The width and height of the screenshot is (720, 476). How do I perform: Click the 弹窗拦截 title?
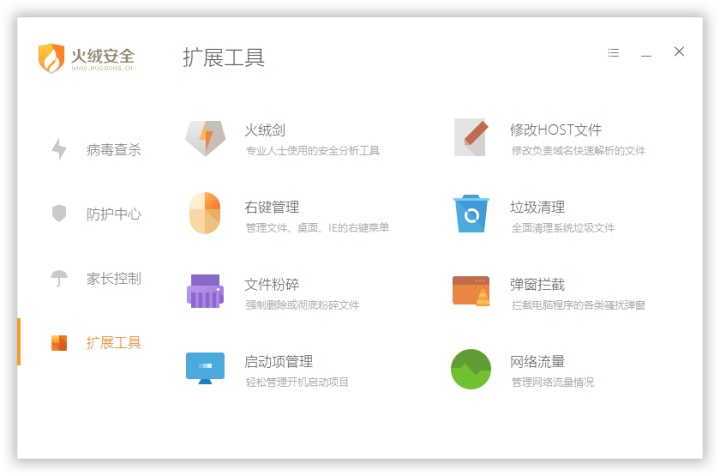pyautogui.click(x=537, y=285)
